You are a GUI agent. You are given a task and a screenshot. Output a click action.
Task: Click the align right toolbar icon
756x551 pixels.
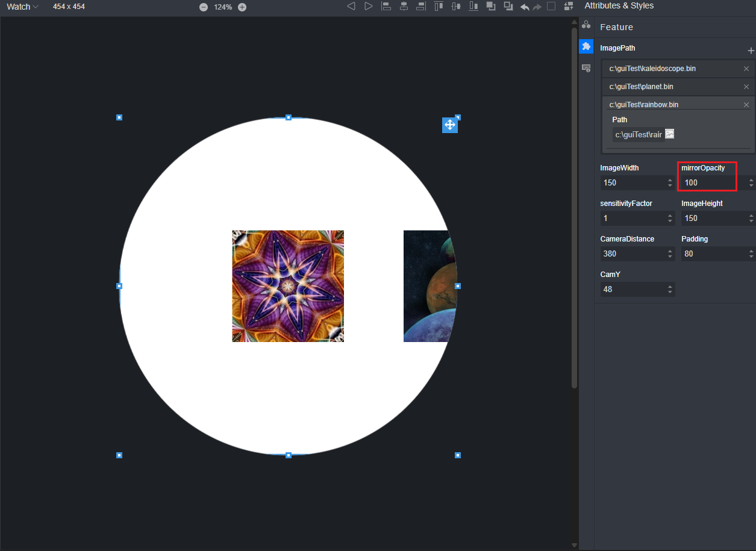pyautogui.click(x=421, y=7)
